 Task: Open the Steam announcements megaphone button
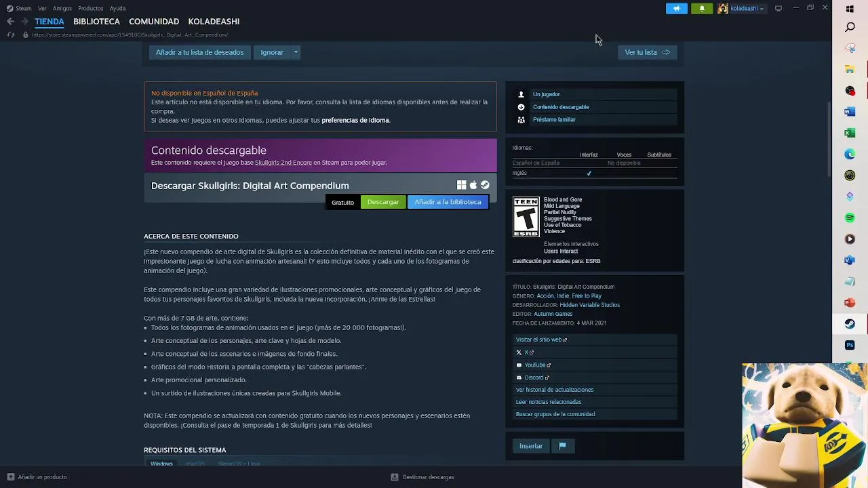[676, 8]
